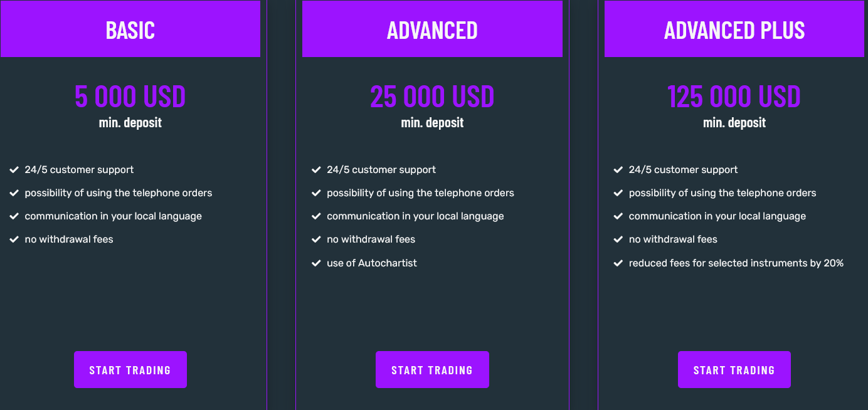Click Start Trading under Basic plan
Screen dimensions: 868x410
130,370
